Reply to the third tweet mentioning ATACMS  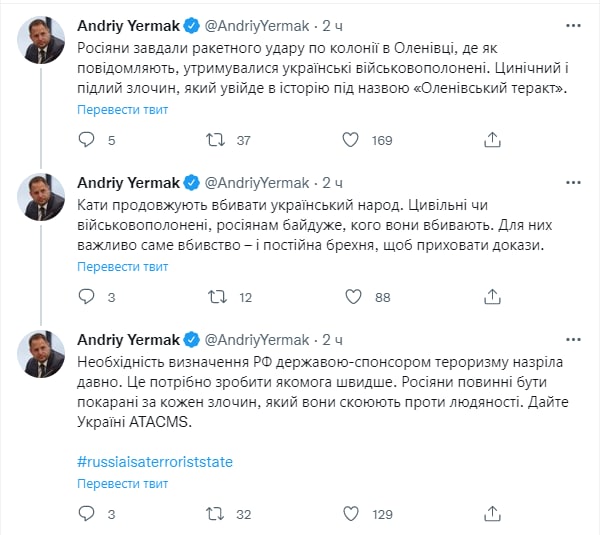[86, 515]
